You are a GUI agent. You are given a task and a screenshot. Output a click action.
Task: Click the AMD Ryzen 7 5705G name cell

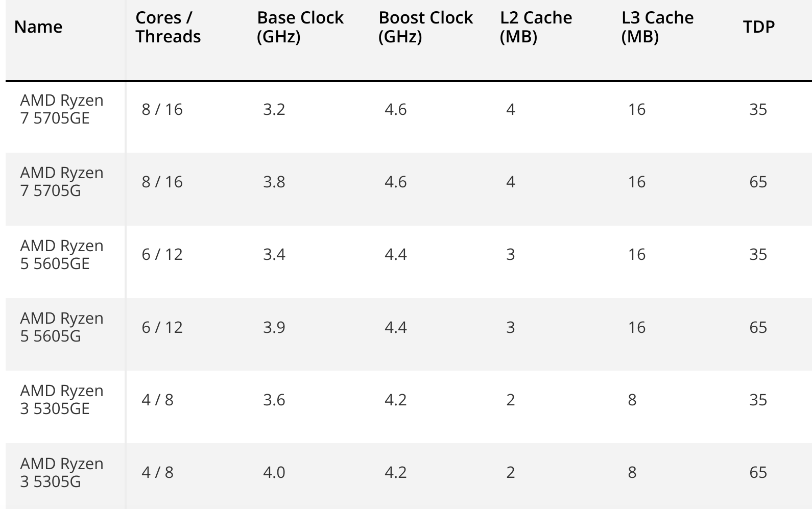62,182
